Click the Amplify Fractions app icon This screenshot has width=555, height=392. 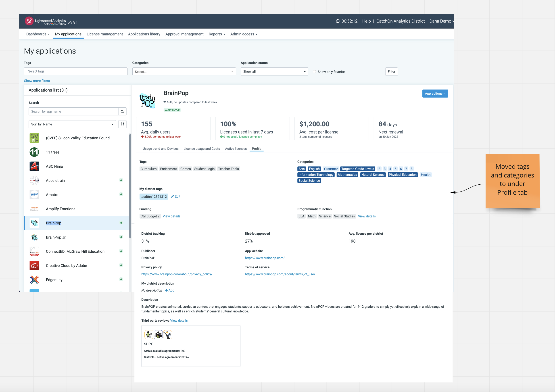(x=34, y=209)
